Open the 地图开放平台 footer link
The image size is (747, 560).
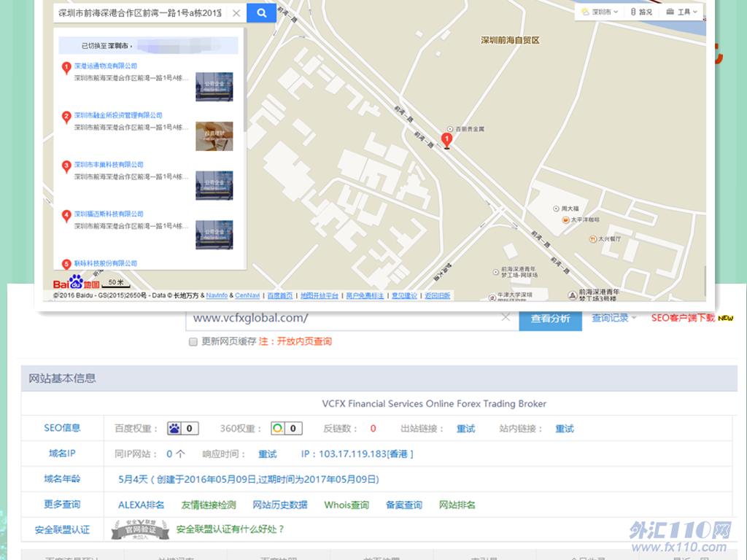pyautogui.click(x=320, y=296)
